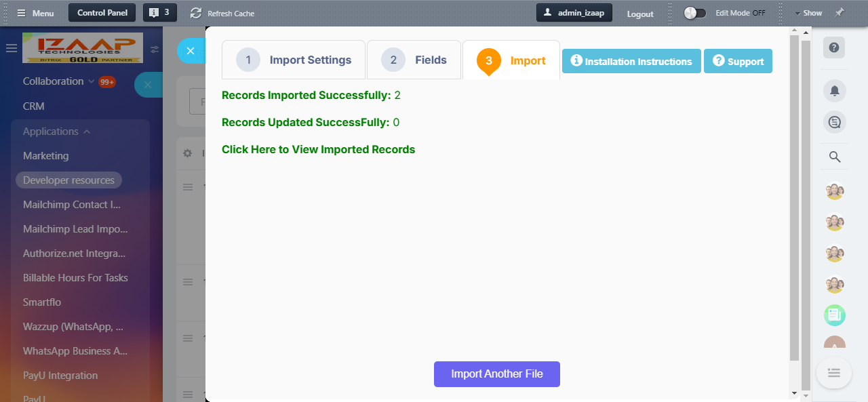
Task: Open the help question mark icon
Action: (834, 47)
